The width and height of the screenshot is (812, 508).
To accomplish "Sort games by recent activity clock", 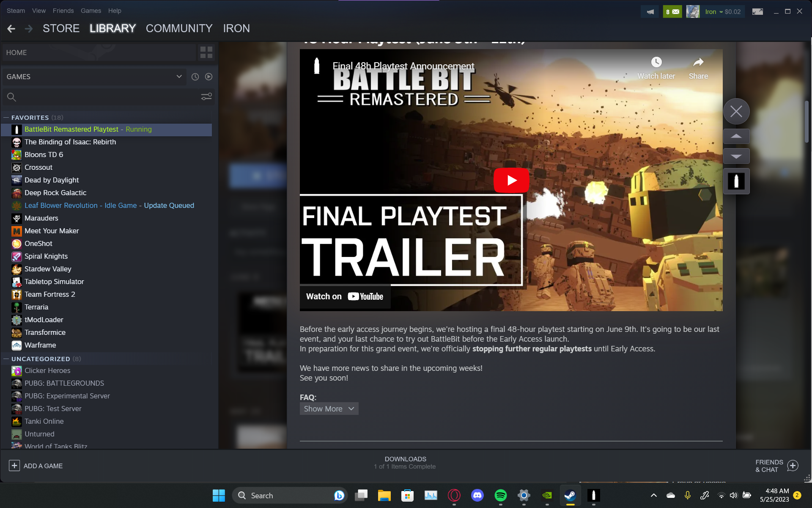I will 195,77.
